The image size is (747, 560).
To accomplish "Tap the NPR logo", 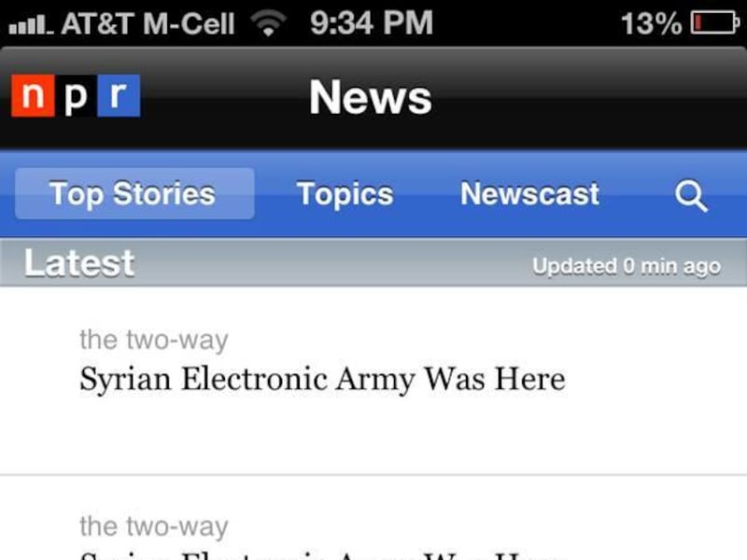I will (x=76, y=96).
